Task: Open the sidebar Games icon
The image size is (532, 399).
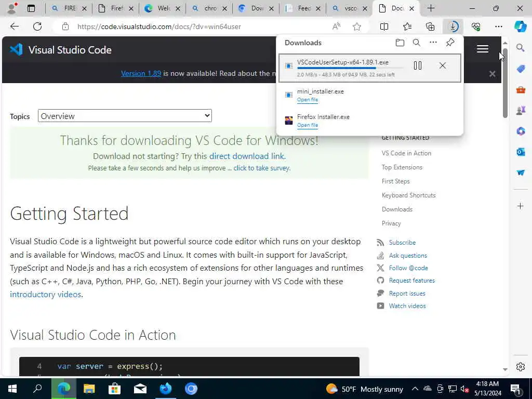Action: 521,110
